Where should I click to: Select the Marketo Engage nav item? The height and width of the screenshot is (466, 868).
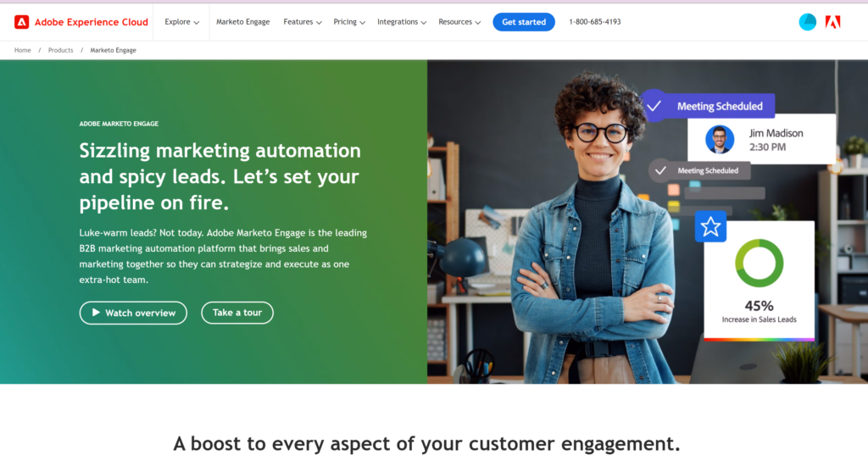(x=243, y=22)
